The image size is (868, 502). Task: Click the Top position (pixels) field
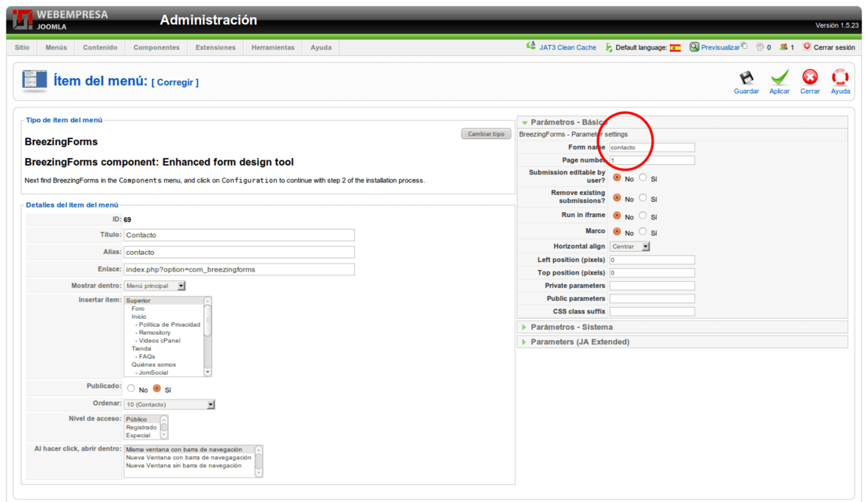coord(652,273)
